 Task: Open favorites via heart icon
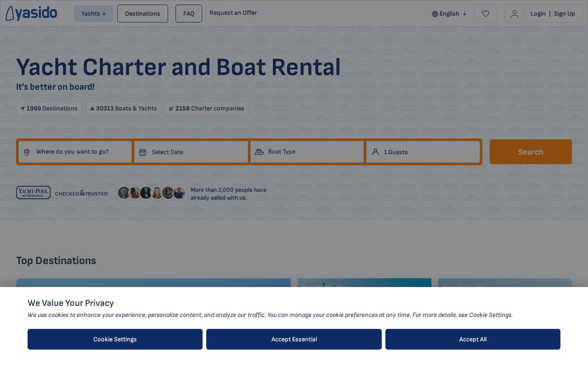point(486,14)
